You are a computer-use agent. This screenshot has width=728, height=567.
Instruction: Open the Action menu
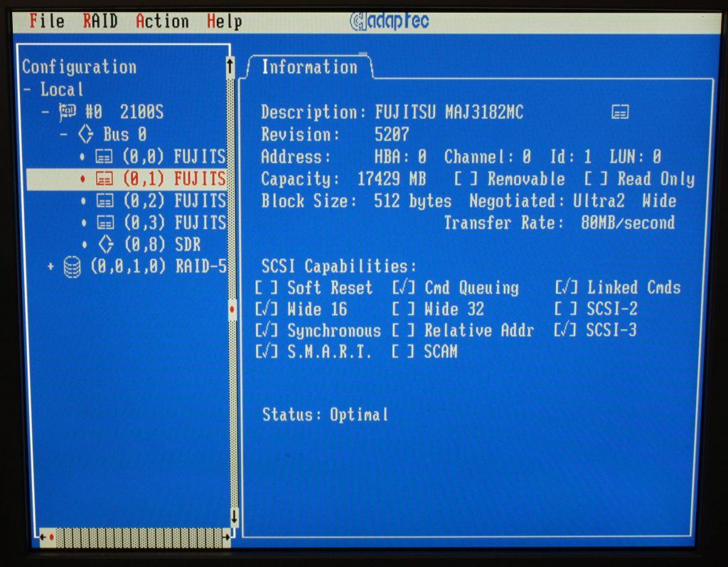pos(163,21)
